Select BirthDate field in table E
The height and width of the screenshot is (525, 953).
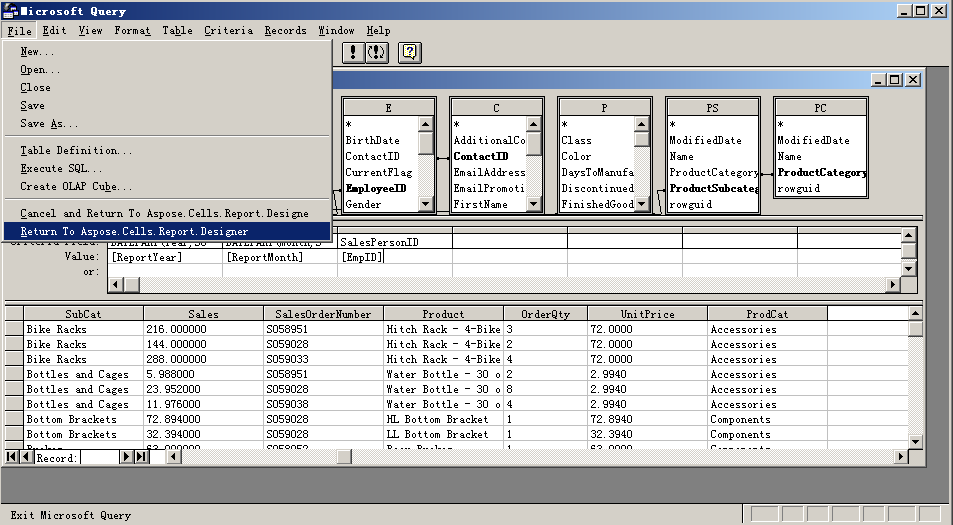(372, 140)
